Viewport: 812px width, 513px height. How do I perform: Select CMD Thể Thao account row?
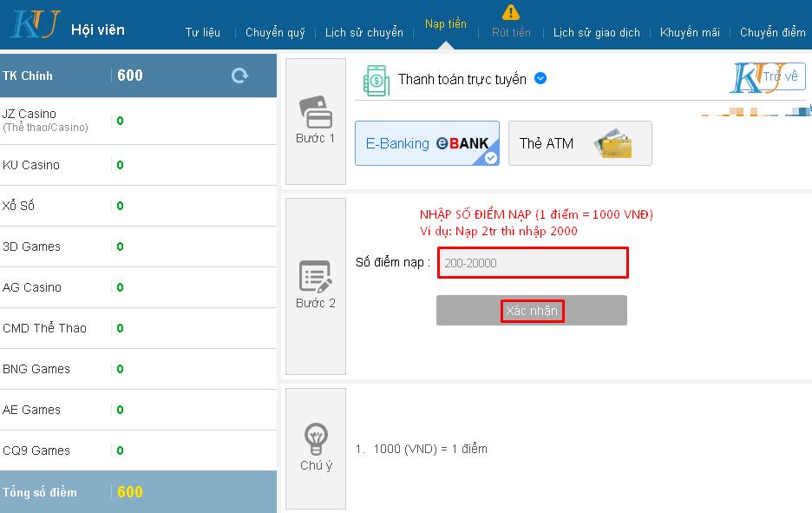[x=44, y=328]
